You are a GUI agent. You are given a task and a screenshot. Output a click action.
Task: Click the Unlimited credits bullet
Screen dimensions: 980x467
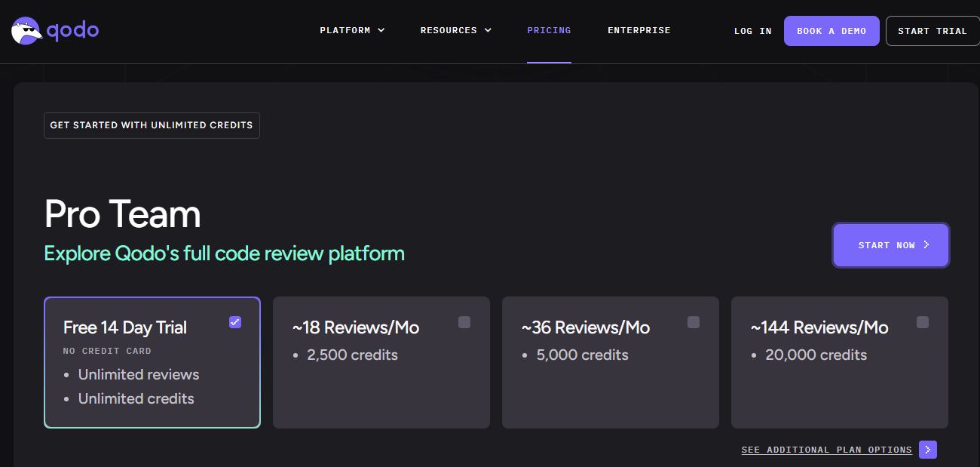tap(136, 398)
